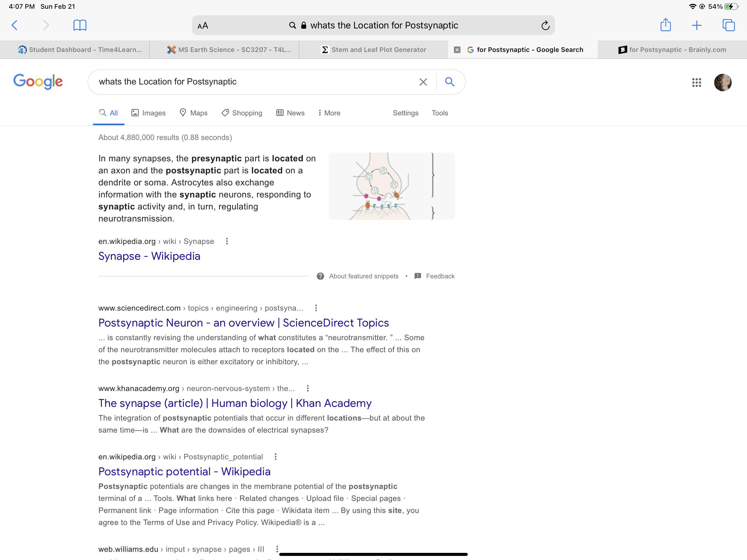Open the Google apps grid
Image resolution: width=747 pixels, height=560 pixels.
click(696, 82)
